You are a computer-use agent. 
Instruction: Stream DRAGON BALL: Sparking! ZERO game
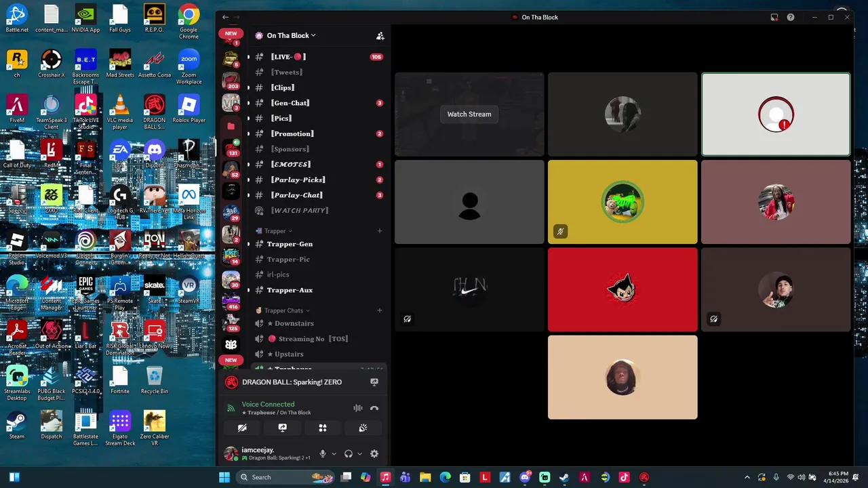(374, 382)
